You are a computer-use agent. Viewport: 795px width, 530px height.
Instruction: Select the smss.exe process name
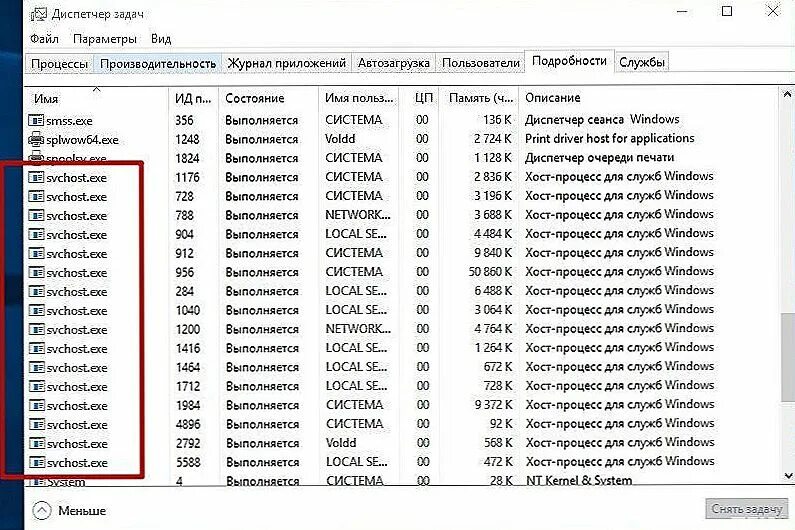69,121
